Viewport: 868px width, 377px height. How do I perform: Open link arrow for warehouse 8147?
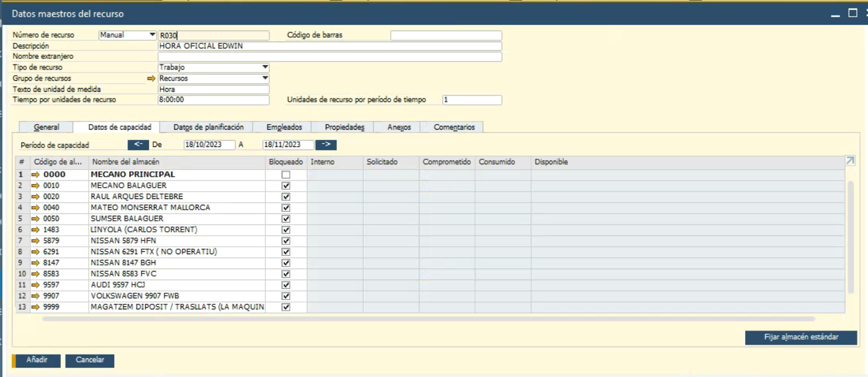35,263
